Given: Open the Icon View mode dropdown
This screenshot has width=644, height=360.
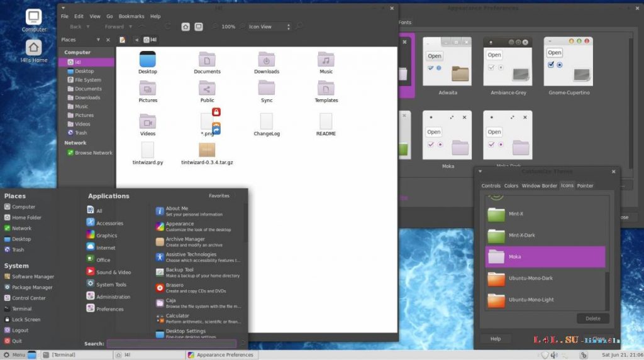Looking at the screenshot, I should pyautogui.click(x=269, y=26).
